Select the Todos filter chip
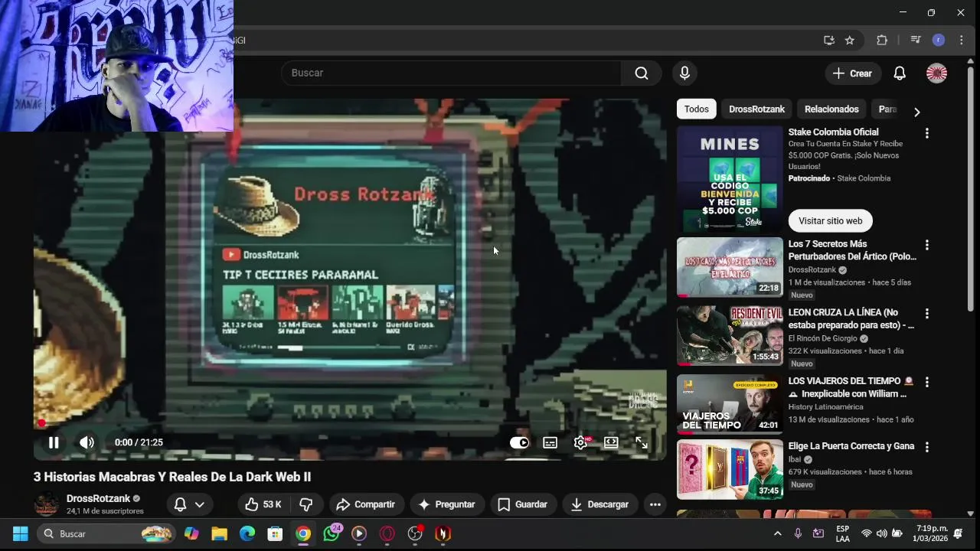 697,109
